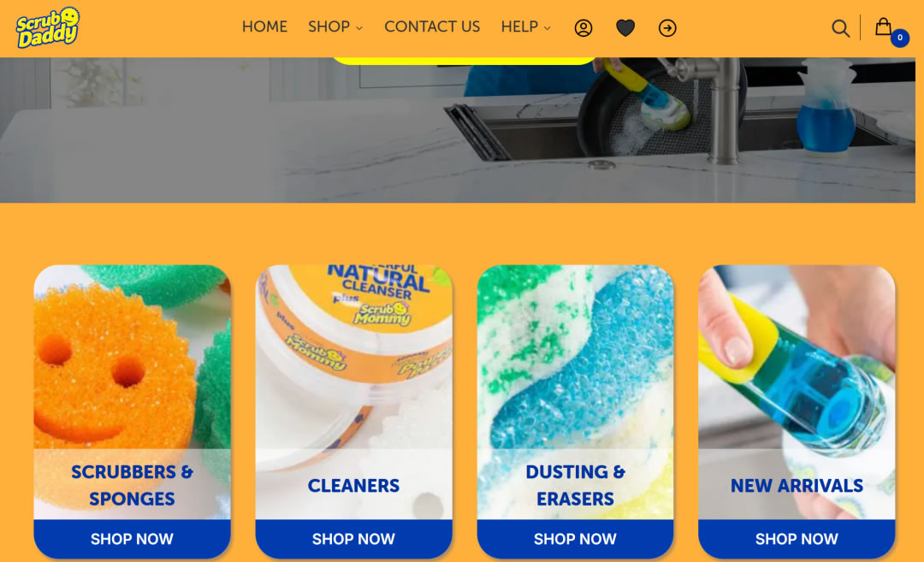Shop now for New Arrivals
This screenshot has height=562, width=924.
797,538
